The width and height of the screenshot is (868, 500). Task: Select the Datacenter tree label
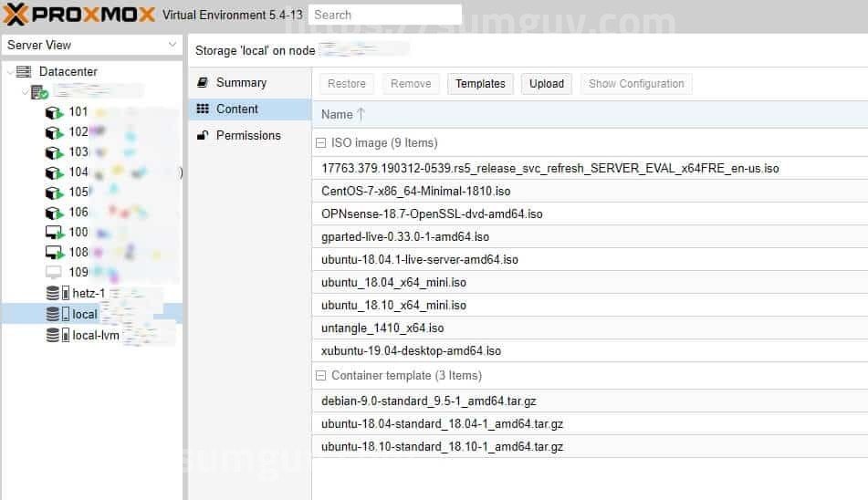pyautogui.click(x=68, y=71)
